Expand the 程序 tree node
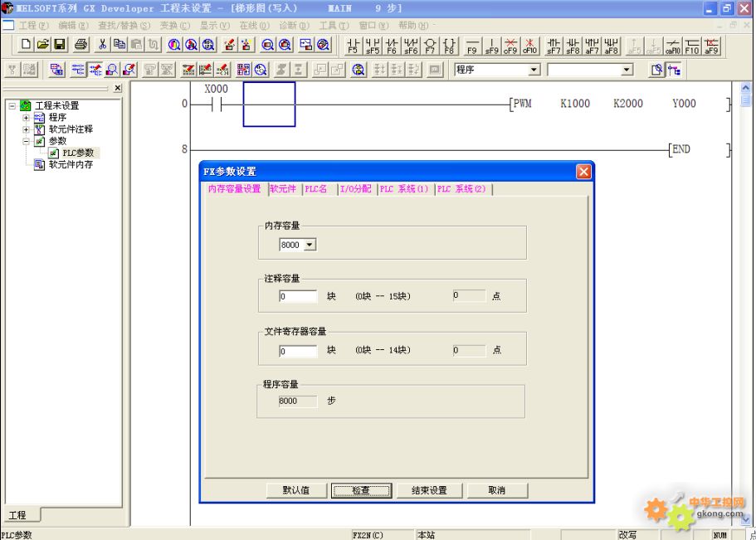The width and height of the screenshot is (756, 540). 26,118
